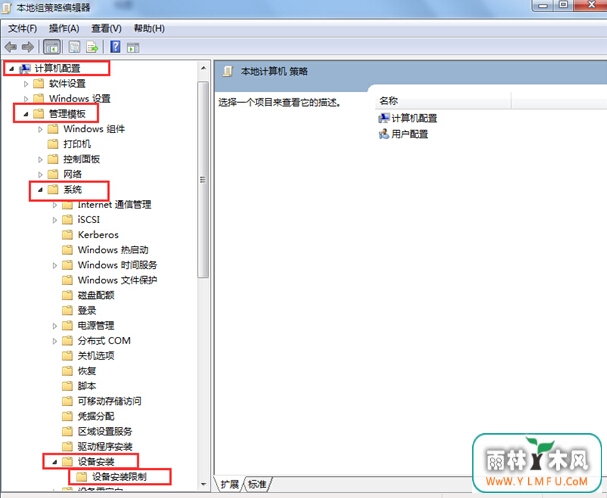Screen dimensions: 607x498
Task: Click the Back arrow toolbar icon
Action: [x=11, y=47]
